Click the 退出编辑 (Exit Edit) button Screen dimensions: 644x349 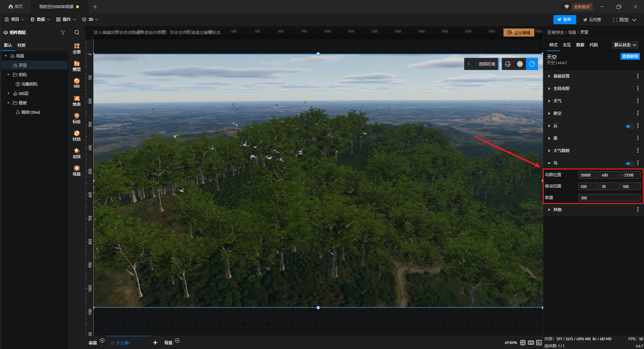(x=519, y=33)
